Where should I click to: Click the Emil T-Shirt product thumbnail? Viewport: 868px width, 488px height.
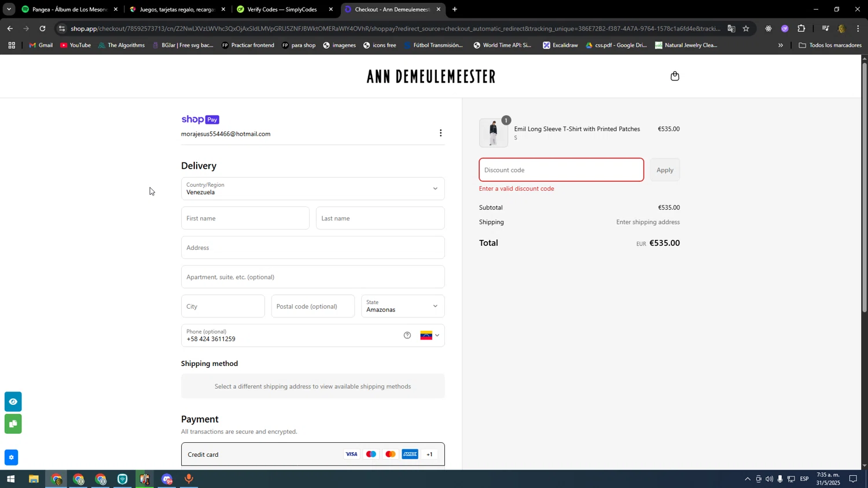pos(494,133)
